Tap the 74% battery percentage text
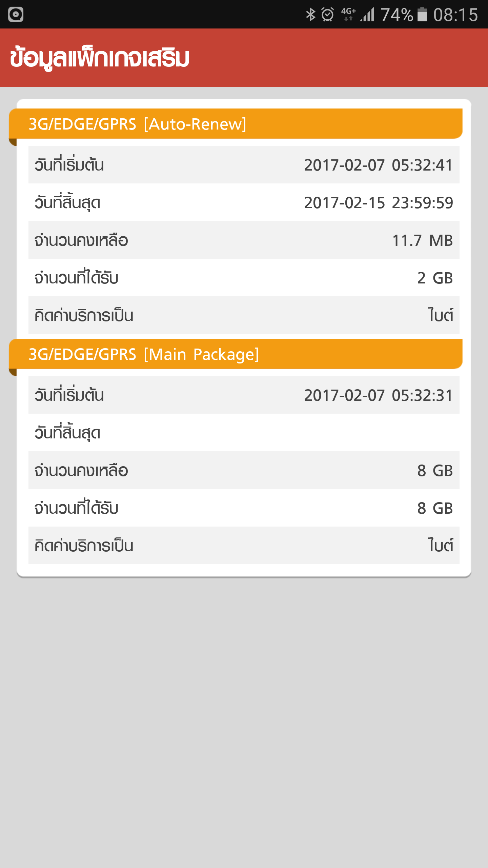The image size is (488, 868). point(397,15)
